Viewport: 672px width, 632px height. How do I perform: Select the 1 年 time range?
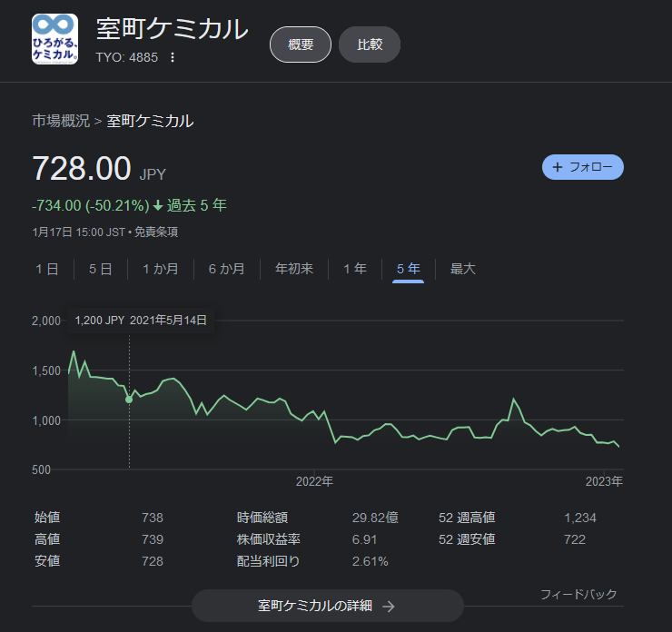coord(355,269)
